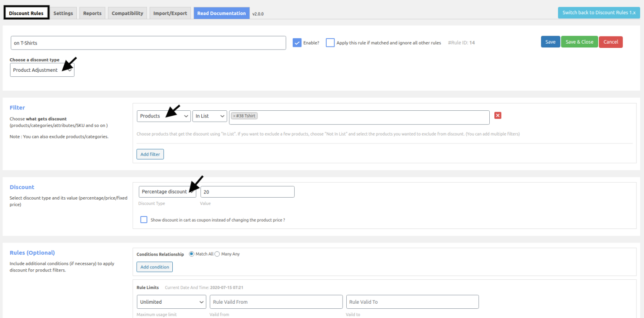Viewport: 644px width, 318px height.
Task: Delete the Products filter row
Action: (498, 115)
